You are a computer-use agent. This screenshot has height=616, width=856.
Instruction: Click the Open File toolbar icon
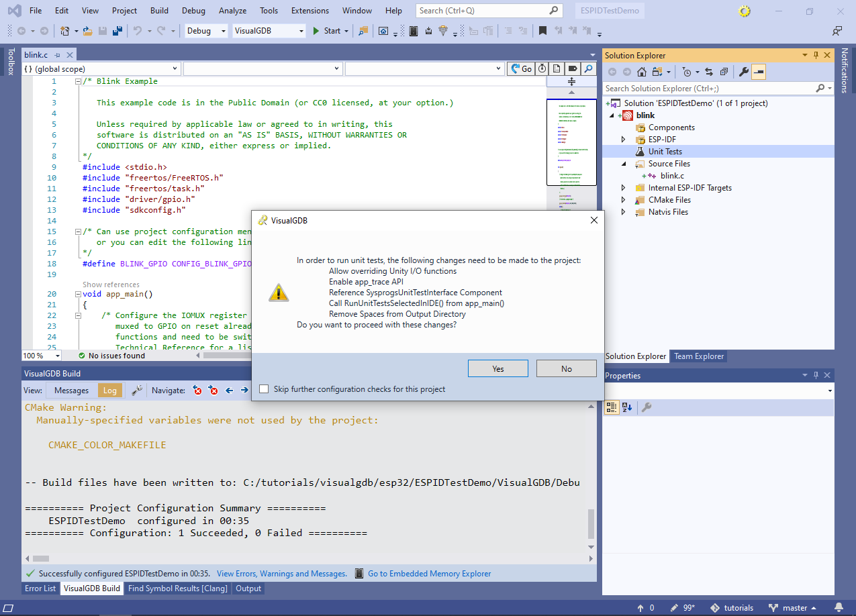(89, 31)
